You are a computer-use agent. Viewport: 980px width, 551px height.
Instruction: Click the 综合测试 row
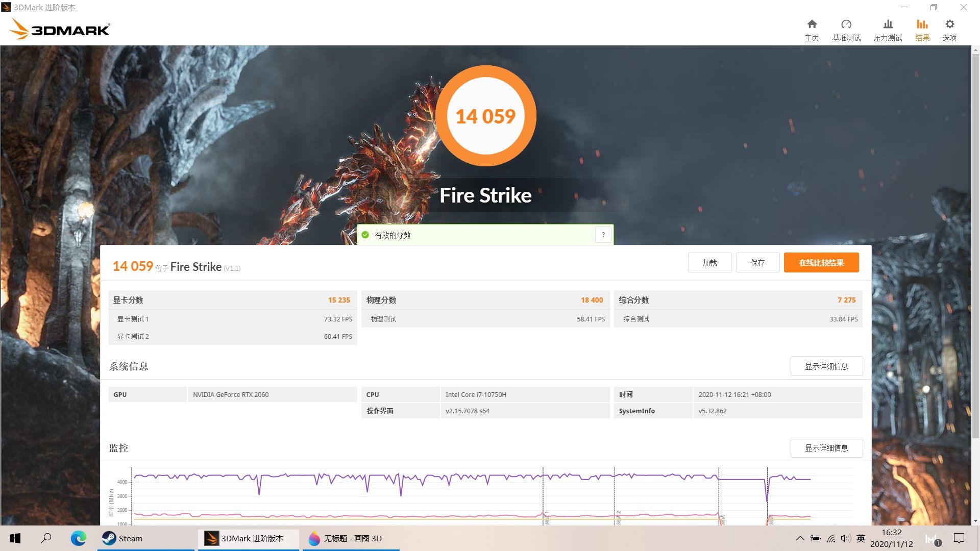click(x=738, y=319)
